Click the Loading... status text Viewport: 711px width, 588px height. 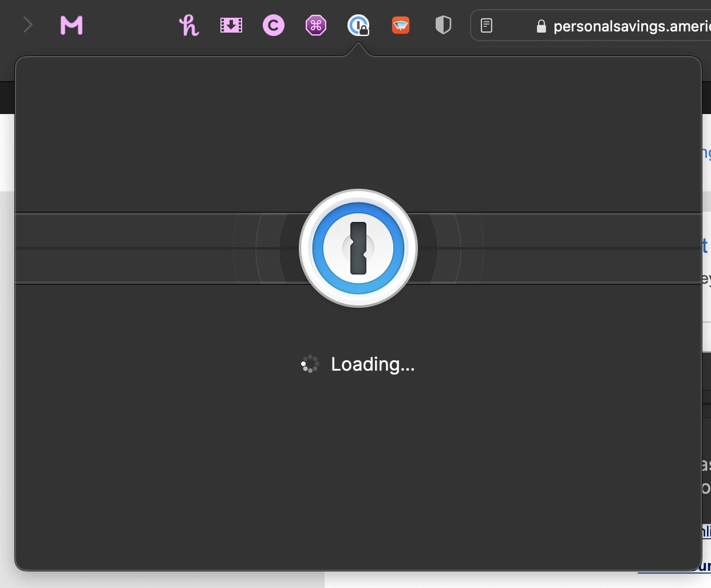(373, 364)
